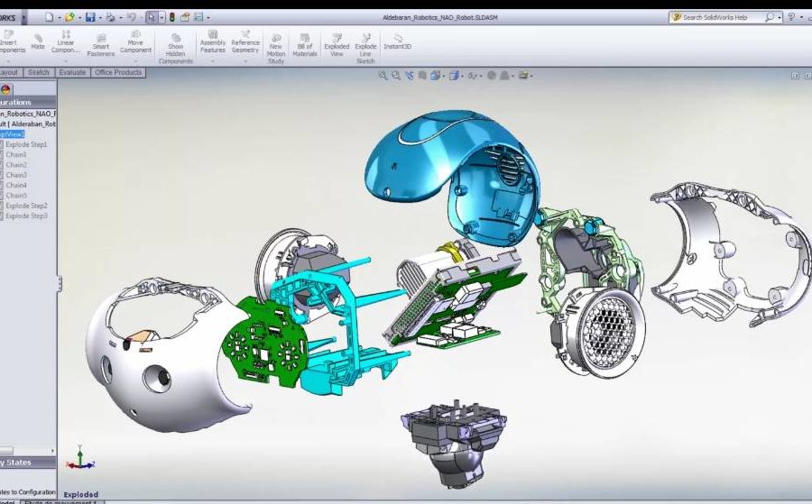812x504 pixels.
Task: Click the Rebuild traffic light icon
Action: tap(172, 17)
